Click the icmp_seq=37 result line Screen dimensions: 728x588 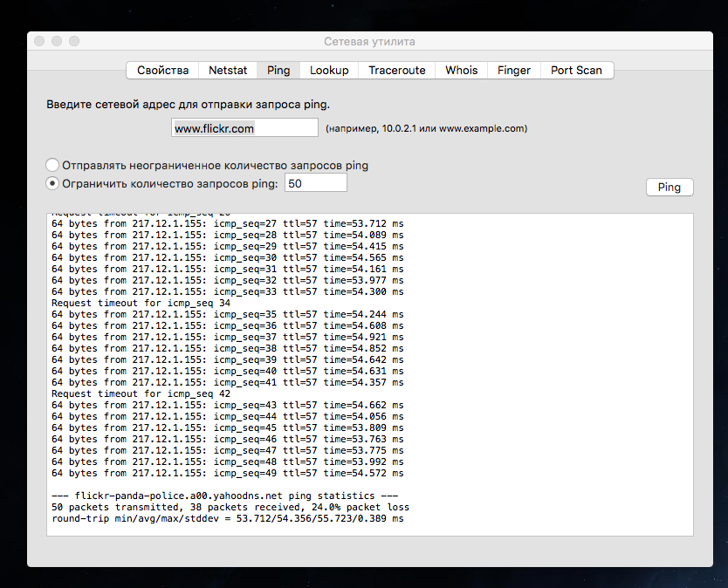[228, 338]
